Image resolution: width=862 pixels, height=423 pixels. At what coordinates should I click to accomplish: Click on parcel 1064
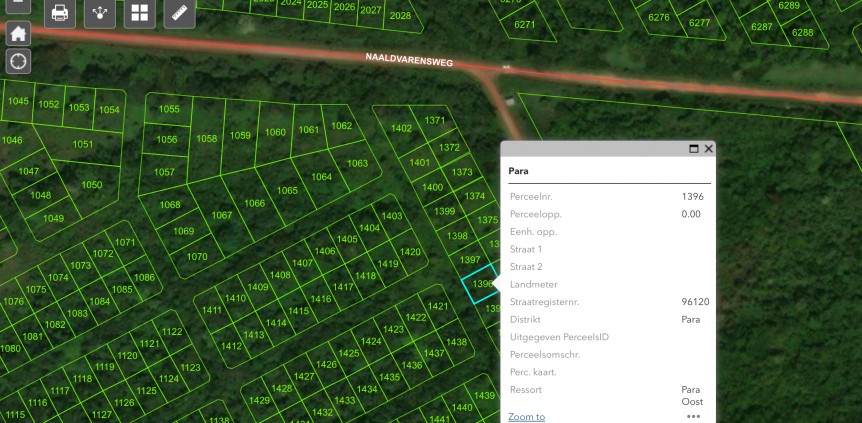click(x=321, y=177)
